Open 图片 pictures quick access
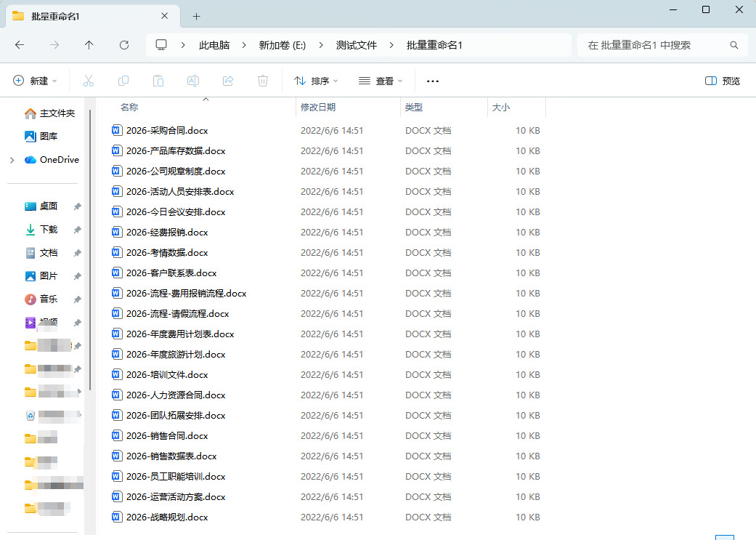Screen dimensions: 756x540 tap(41, 275)
